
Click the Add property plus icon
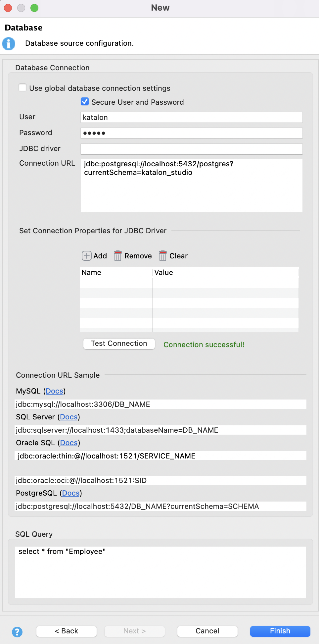[87, 256]
